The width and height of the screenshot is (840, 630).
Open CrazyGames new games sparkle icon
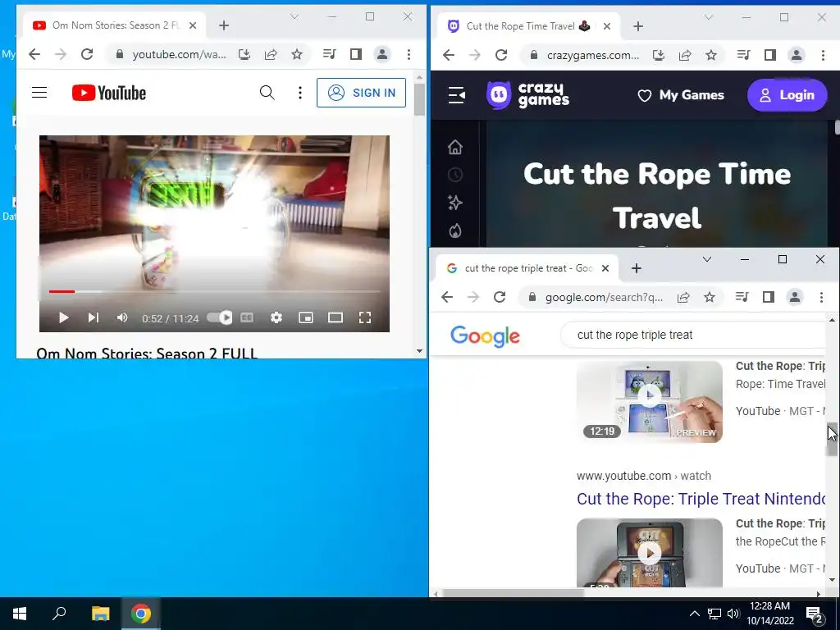point(455,203)
